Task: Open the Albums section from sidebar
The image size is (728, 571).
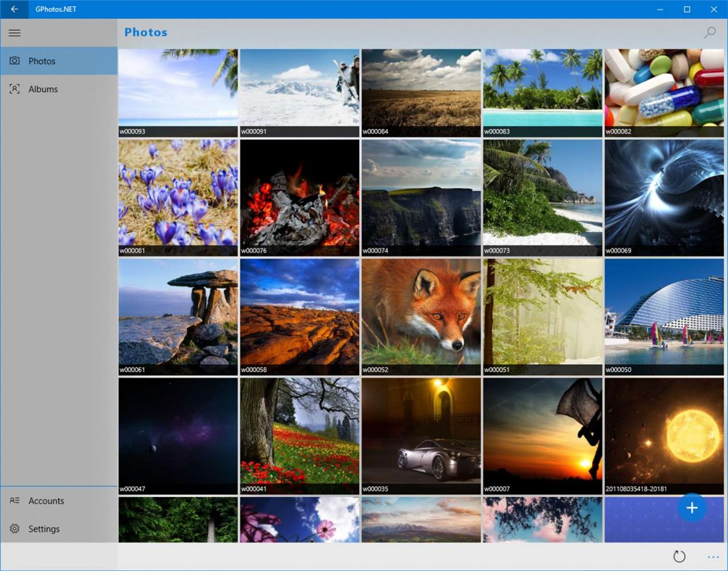Action: click(43, 88)
